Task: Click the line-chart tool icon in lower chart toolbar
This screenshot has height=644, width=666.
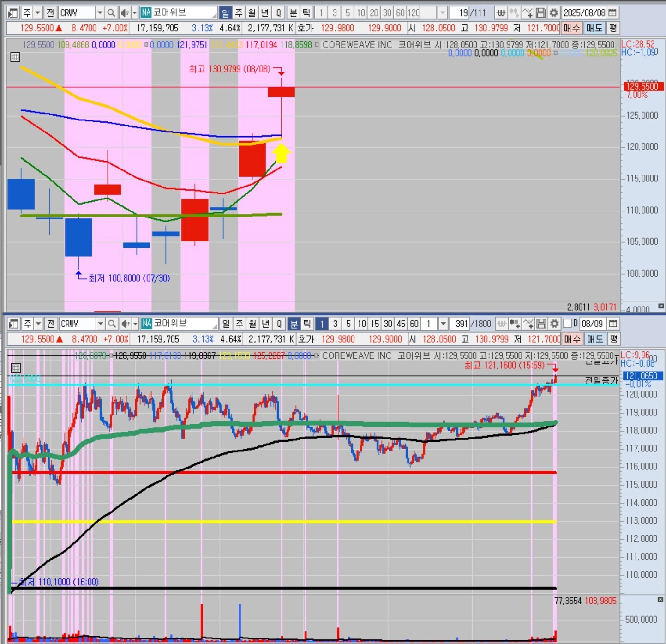Action: point(528,324)
